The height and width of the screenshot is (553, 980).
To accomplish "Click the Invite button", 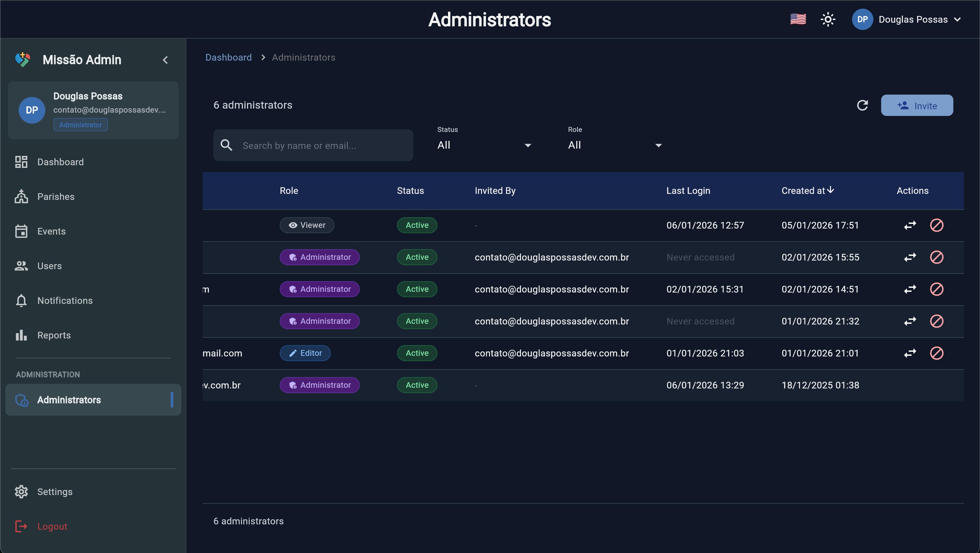I will (x=917, y=105).
